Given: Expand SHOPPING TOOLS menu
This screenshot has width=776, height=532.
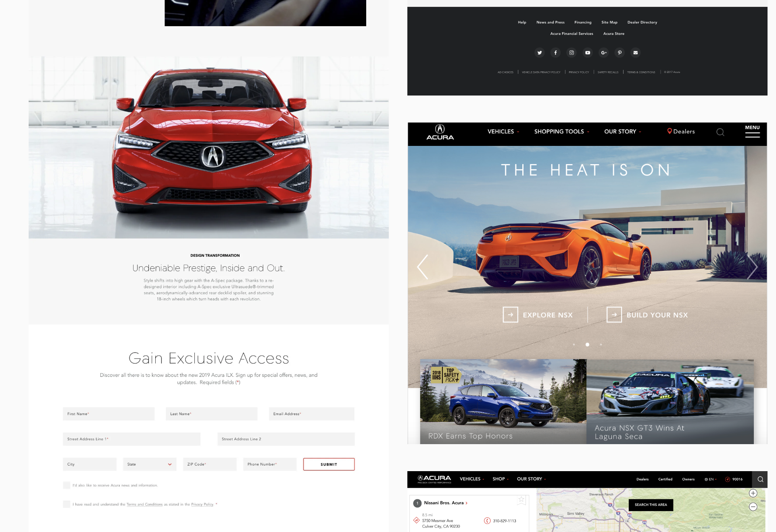Looking at the screenshot, I should coord(561,132).
